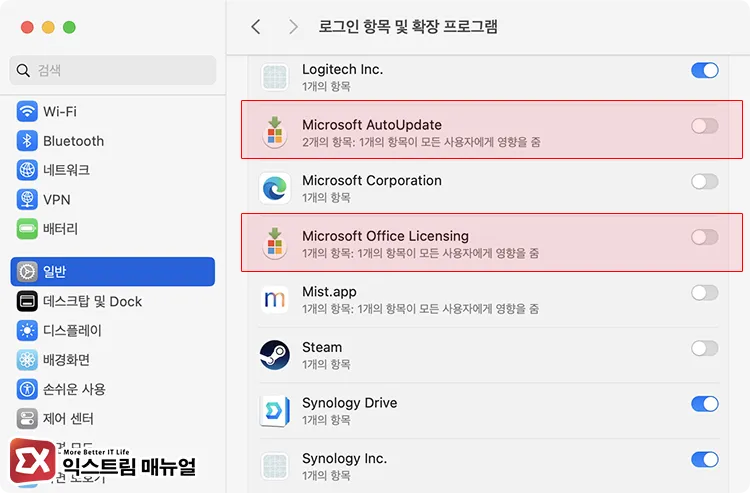Enable the Steam login item toggle

(x=705, y=348)
